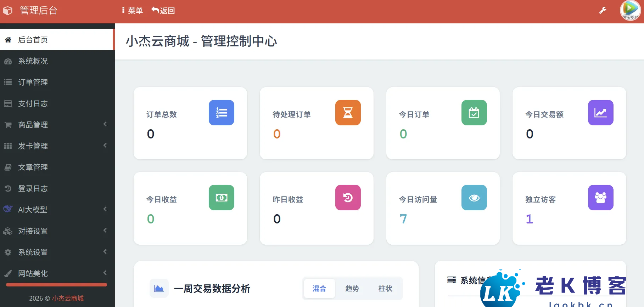Click the user avatar in top right
The height and width of the screenshot is (307, 644).
tap(630, 10)
